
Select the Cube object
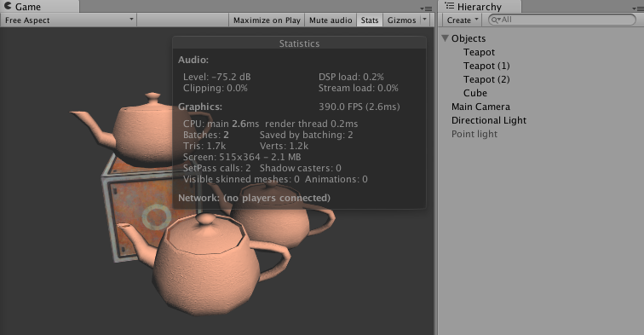[x=475, y=93]
